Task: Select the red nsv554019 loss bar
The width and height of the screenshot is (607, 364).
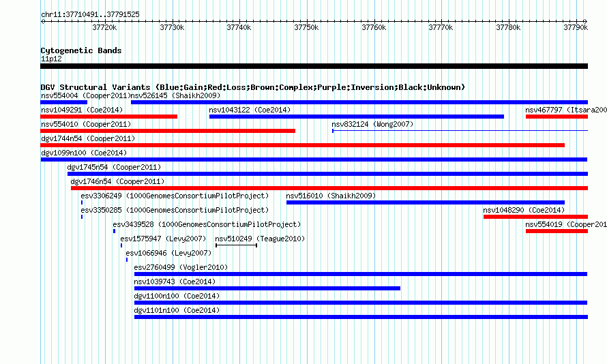Action: tap(557, 231)
